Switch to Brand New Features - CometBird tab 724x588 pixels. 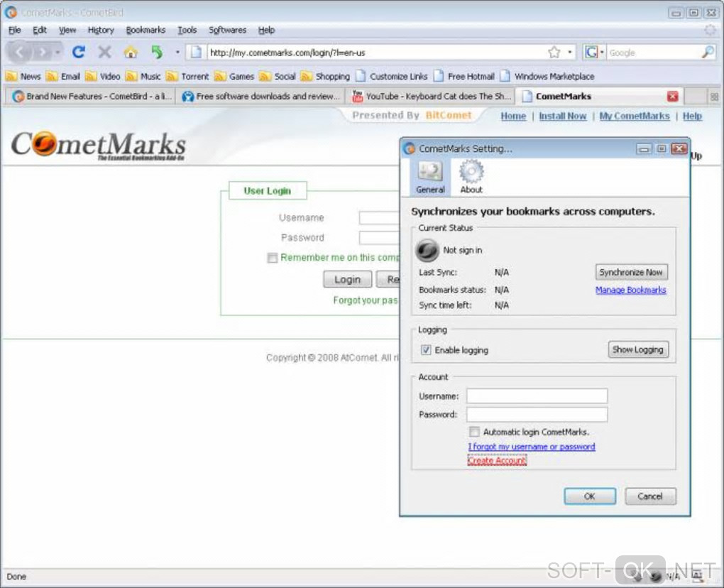(91, 96)
